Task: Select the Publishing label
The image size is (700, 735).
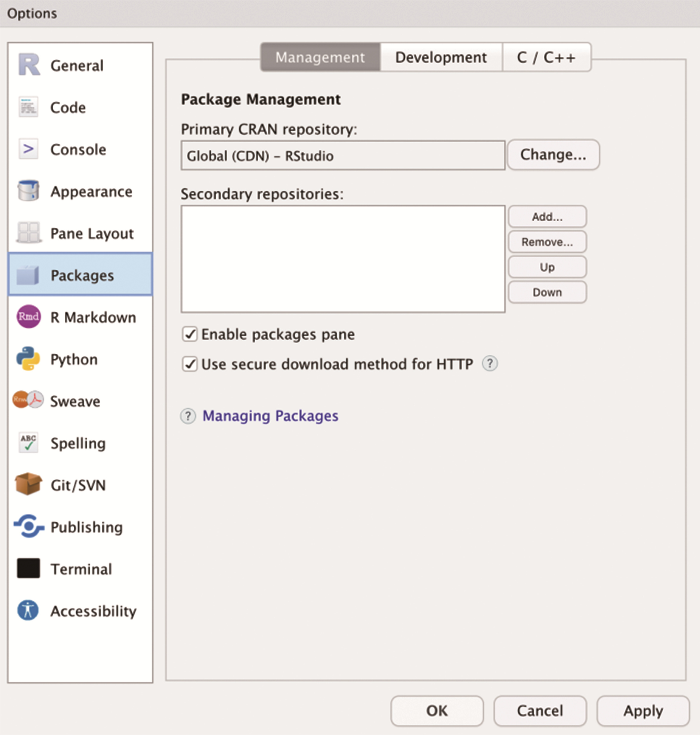Action: [86, 528]
